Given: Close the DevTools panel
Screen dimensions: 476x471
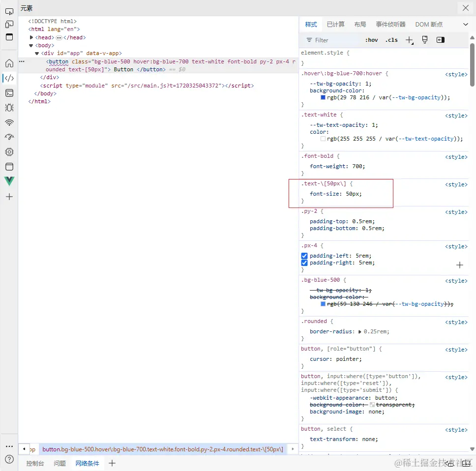Looking at the screenshot, I should [466, 8].
